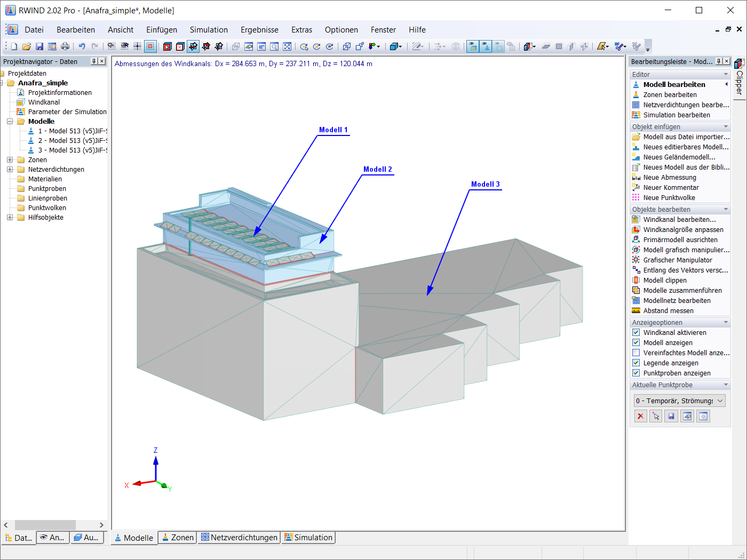Collapse the Editor section in Bearbeitungsleiste

pos(726,74)
